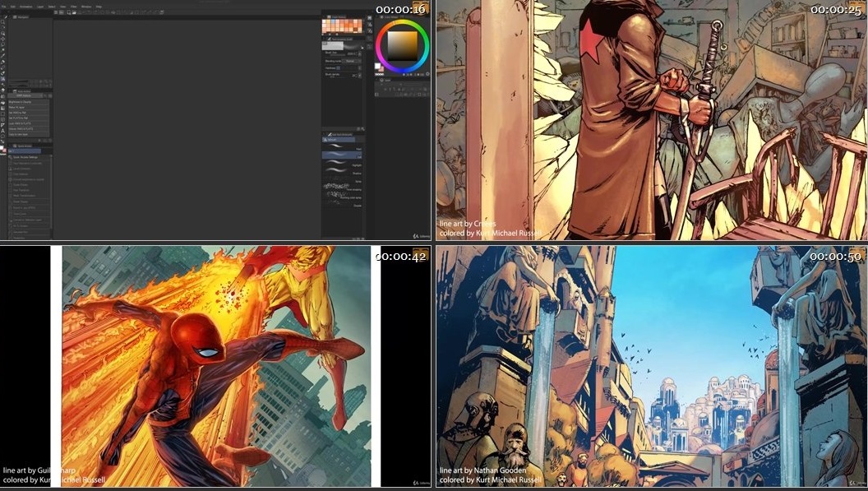Screen dimensions: 868x491
Task: Click Level Correction in Quick Access
Action: [29, 169]
